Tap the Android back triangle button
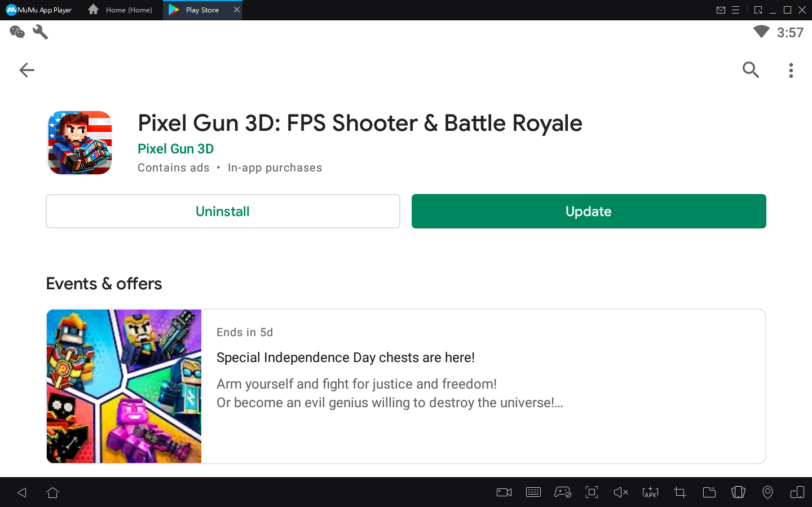Image resolution: width=812 pixels, height=507 pixels. 22,493
